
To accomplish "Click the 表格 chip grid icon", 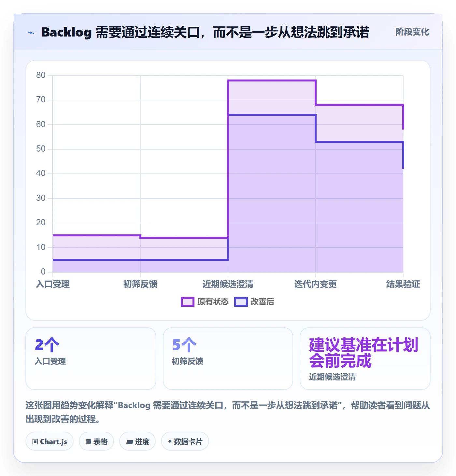I will [x=88, y=442].
